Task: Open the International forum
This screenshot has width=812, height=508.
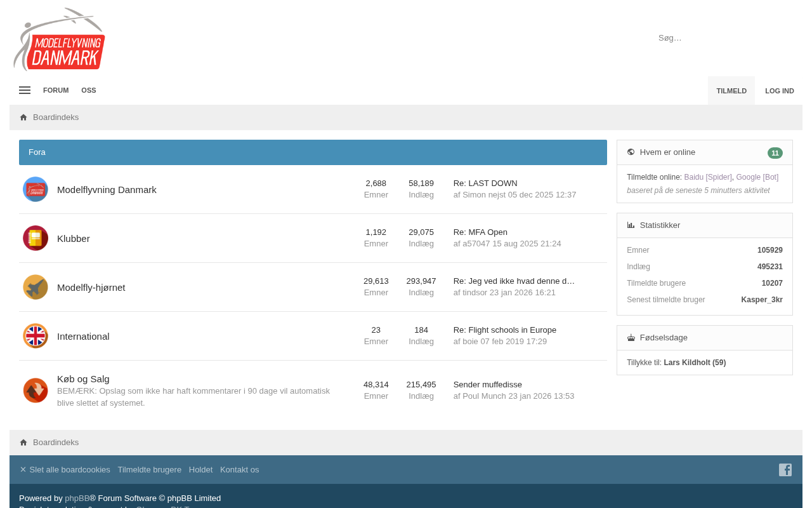Action: tap(83, 336)
